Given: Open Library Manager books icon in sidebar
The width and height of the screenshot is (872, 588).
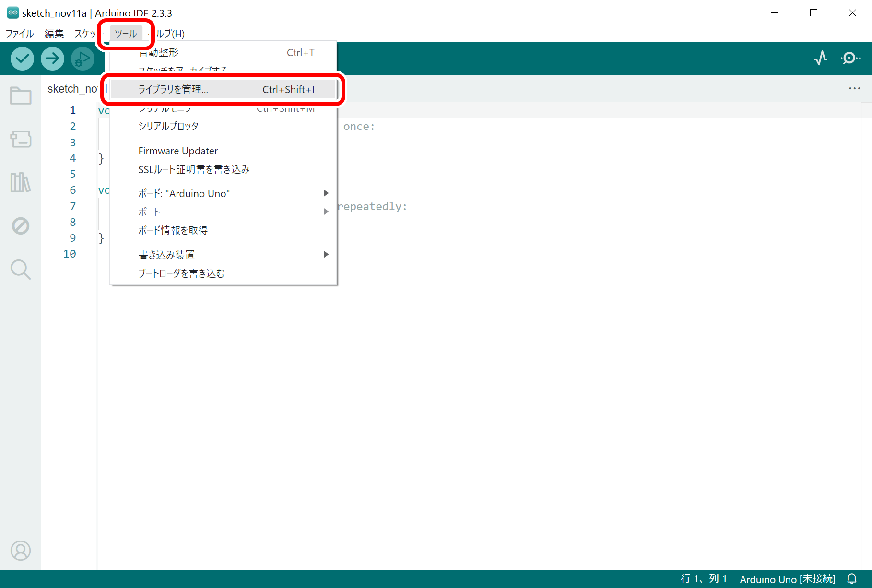Looking at the screenshot, I should (x=21, y=182).
